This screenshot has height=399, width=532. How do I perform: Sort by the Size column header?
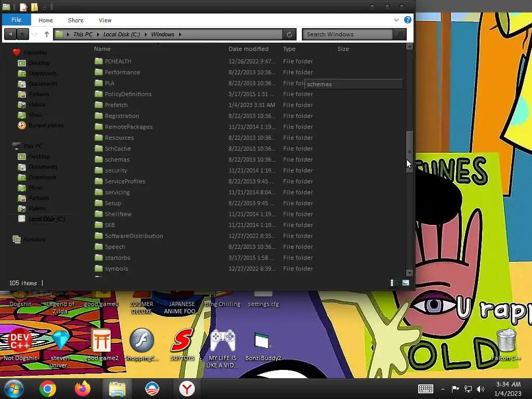pyautogui.click(x=343, y=49)
